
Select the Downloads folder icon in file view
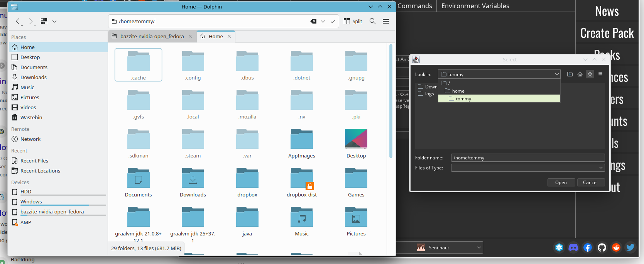tap(193, 178)
